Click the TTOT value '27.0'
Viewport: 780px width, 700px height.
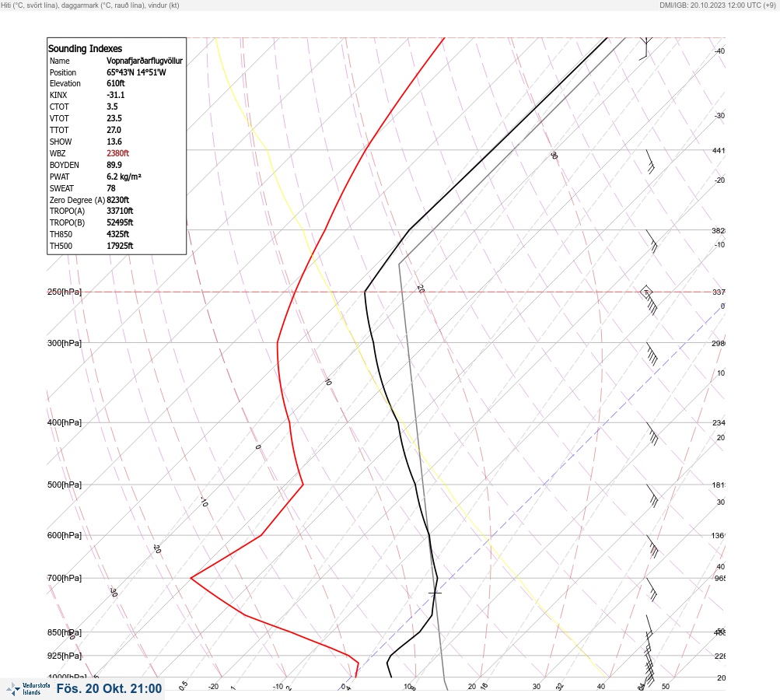tap(114, 130)
